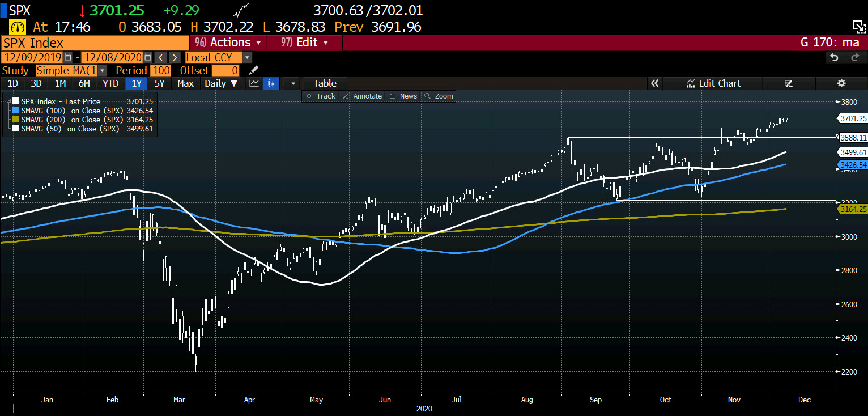Image resolution: width=868 pixels, height=416 pixels.
Task: Select the 3D range tab
Action: click(x=36, y=83)
